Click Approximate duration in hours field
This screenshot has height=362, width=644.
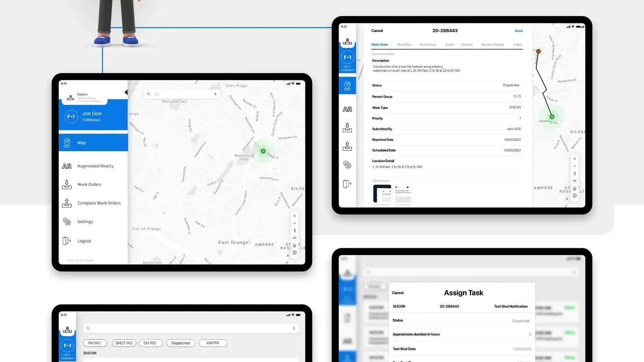tap(461, 334)
